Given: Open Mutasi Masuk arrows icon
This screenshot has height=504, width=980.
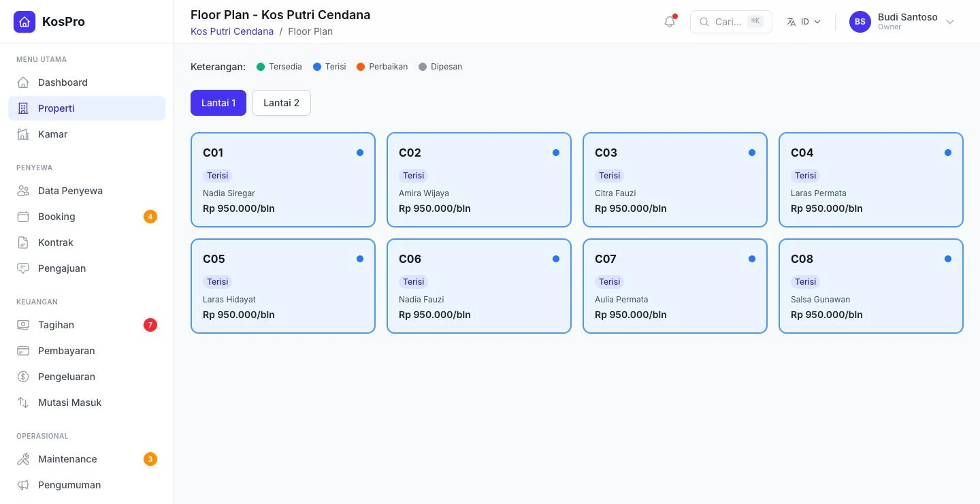Looking at the screenshot, I should 23,403.
